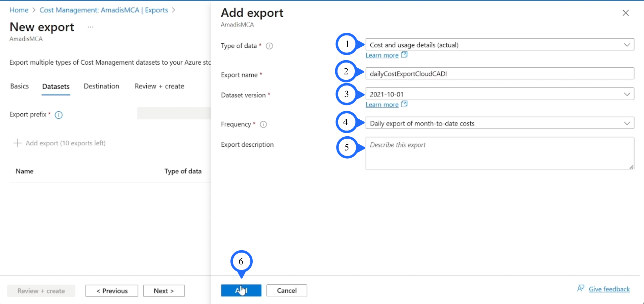Open the Dataset version dropdown
Screen dimensions: 644x304
click(x=499, y=94)
